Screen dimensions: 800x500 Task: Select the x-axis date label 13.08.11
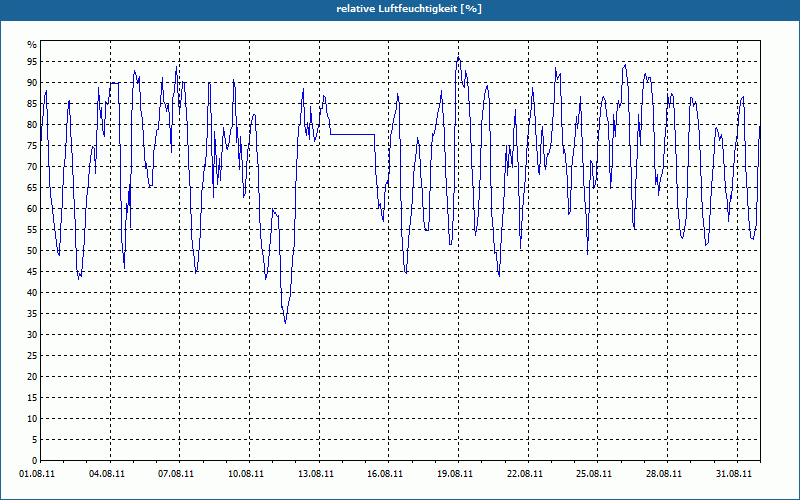coord(316,474)
